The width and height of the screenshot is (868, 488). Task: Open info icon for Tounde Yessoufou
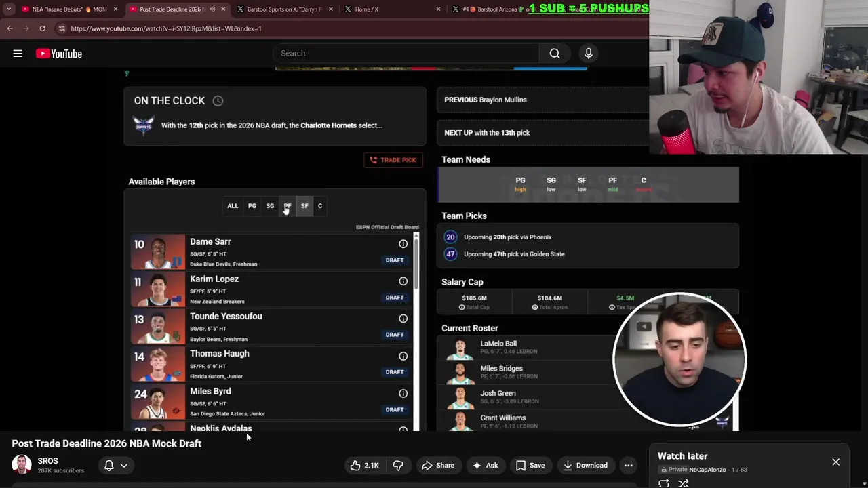point(403,319)
